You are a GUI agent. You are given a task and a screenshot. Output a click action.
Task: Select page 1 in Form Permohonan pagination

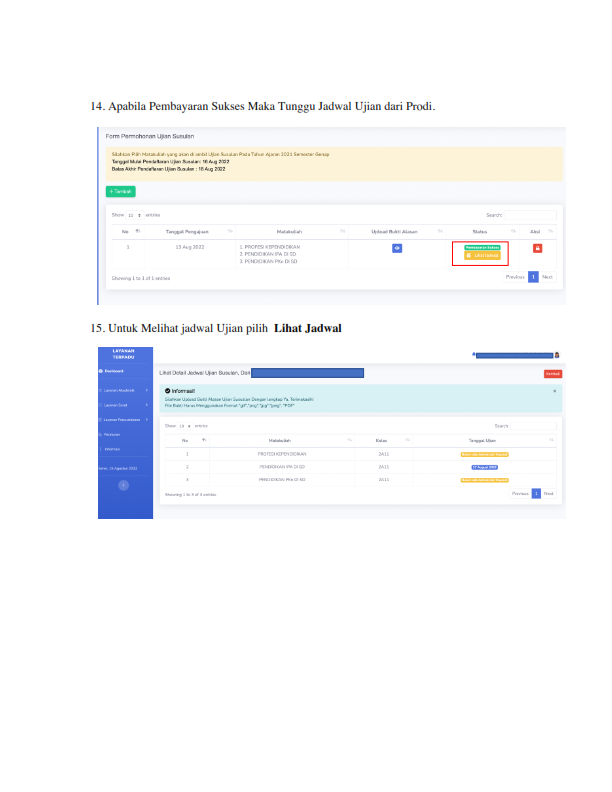(x=533, y=277)
